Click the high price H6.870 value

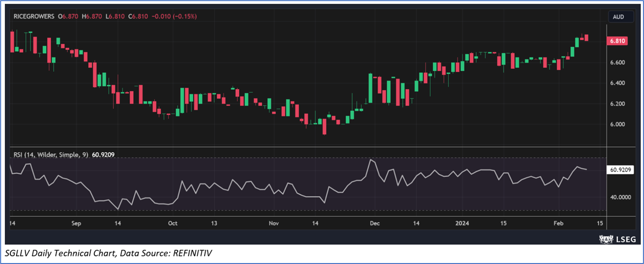[92, 17]
